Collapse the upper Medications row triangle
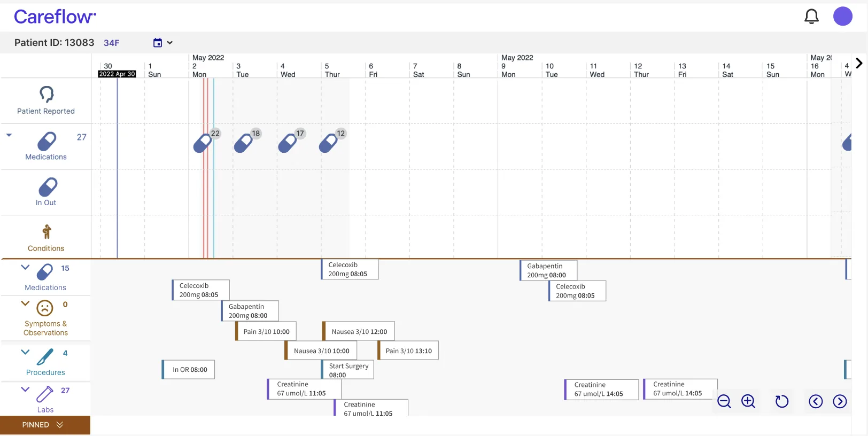The height and width of the screenshot is (436, 868). pyautogui.click(x=9, y=135)
